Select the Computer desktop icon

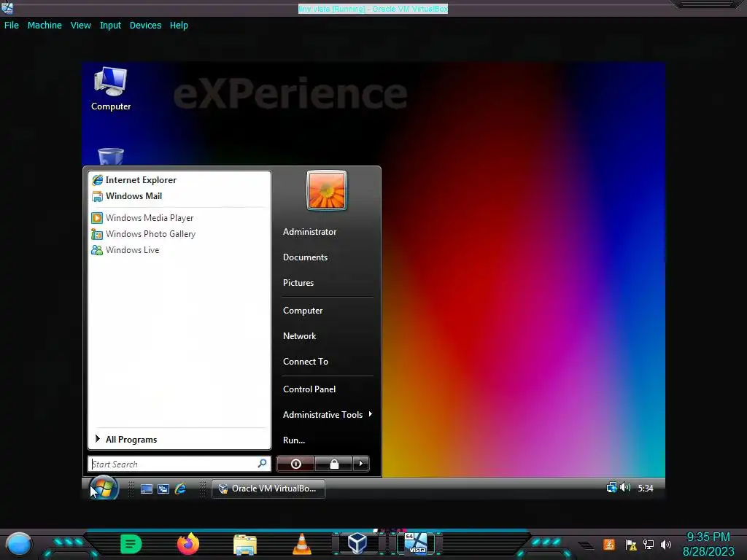click(x=111, y=89)
